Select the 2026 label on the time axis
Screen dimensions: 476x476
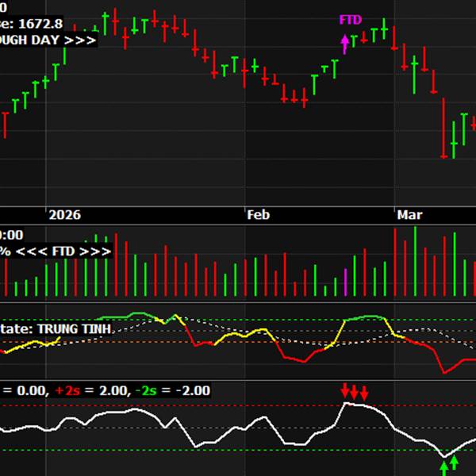click(65, 215)
